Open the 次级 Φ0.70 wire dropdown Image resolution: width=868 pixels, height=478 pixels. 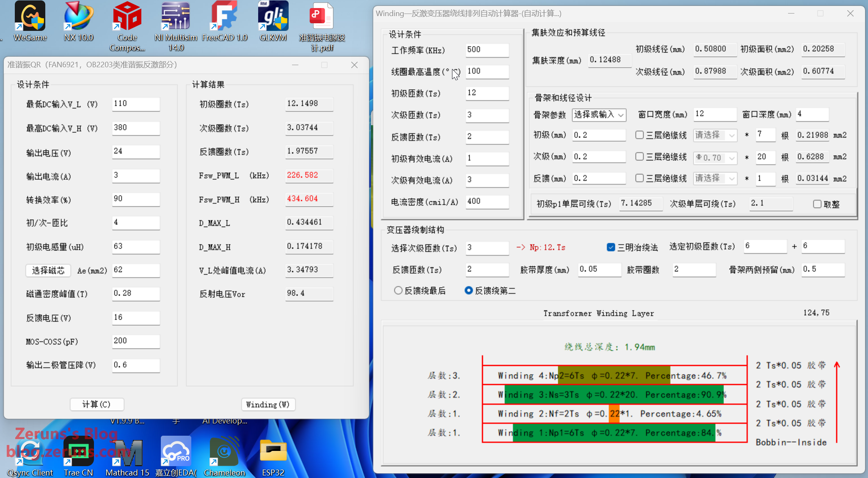coord(715,157)
